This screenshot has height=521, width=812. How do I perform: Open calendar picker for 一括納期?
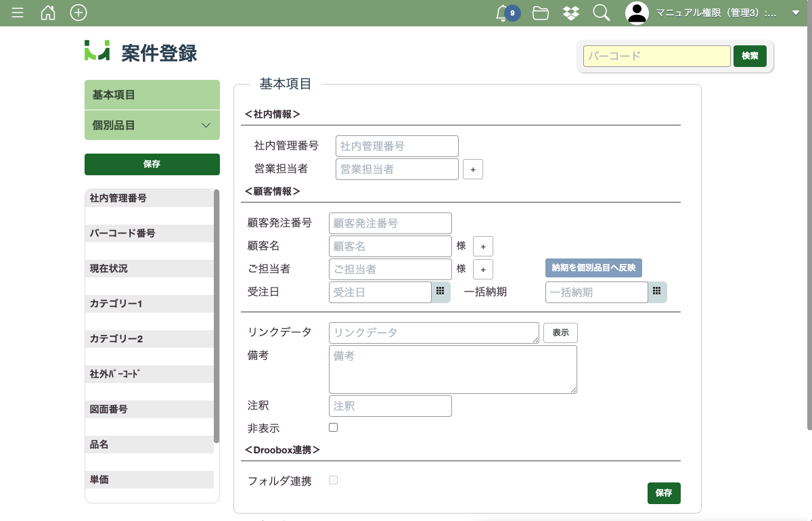coord(657,292)
